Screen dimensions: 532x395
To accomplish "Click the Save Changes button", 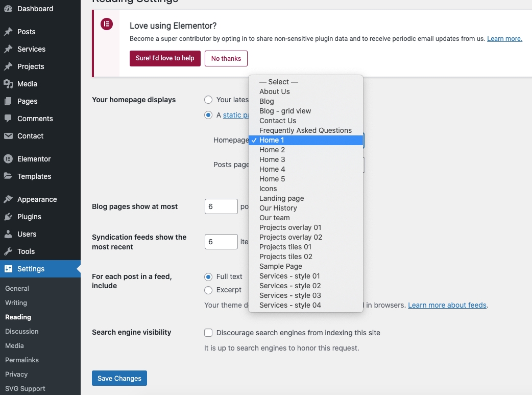I will (119, 378).
